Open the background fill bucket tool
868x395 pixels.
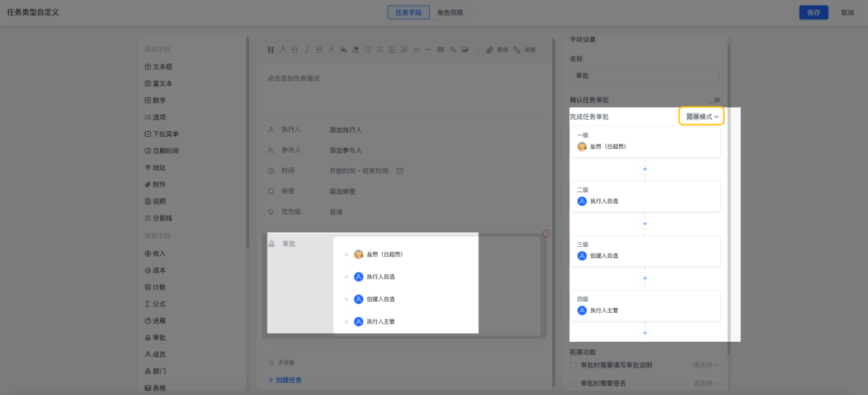coord(343,49)
